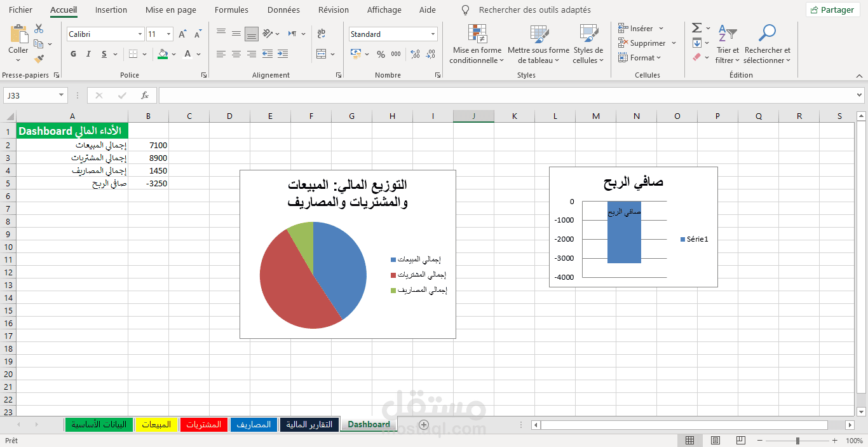
Task: Click the Coller paste icon
Action: pos(18,34)
